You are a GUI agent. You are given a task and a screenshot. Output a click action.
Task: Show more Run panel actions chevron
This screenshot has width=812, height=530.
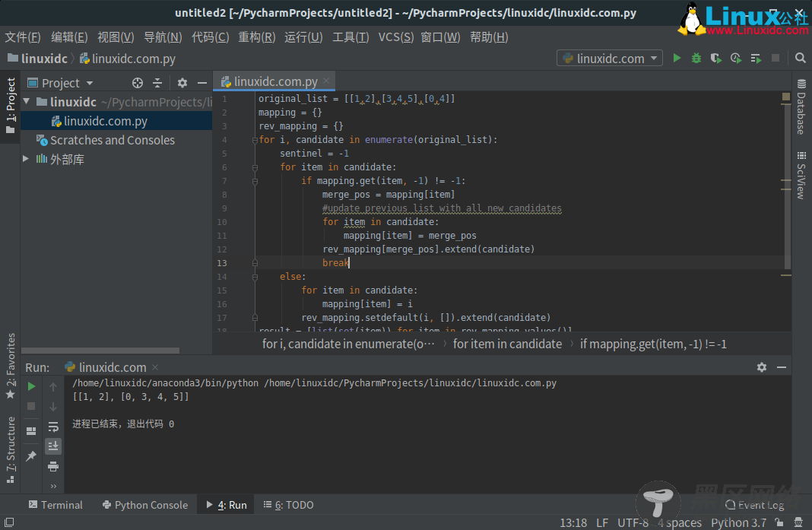tap(52, 486)
